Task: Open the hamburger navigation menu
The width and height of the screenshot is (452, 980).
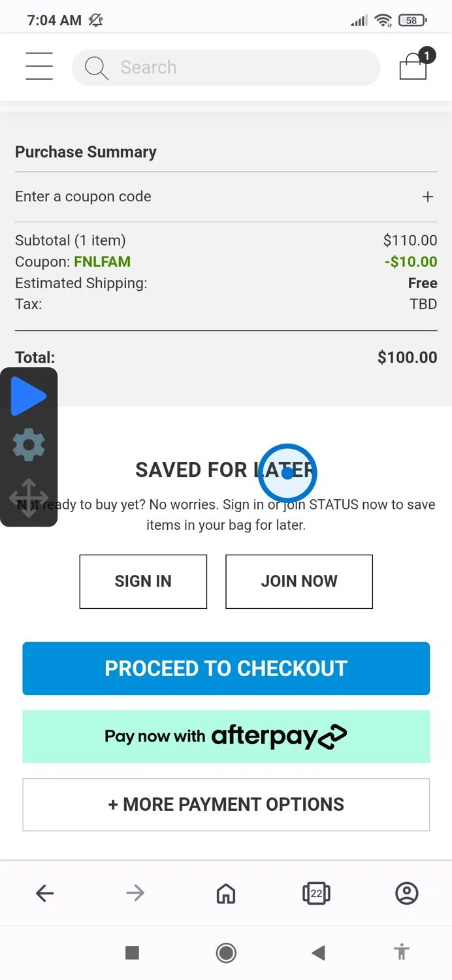Action: click(x=39, y=67)
